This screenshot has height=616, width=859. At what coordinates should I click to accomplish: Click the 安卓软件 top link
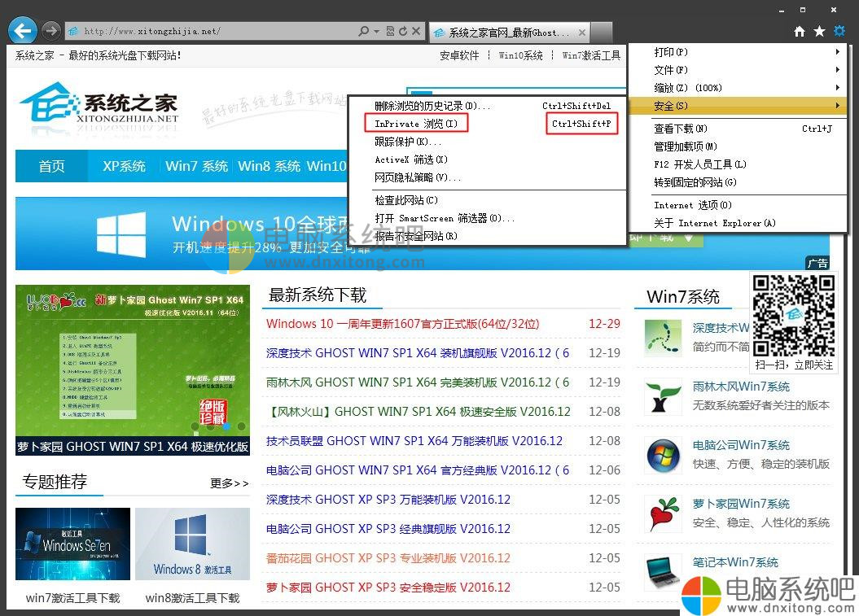(459, 55)
